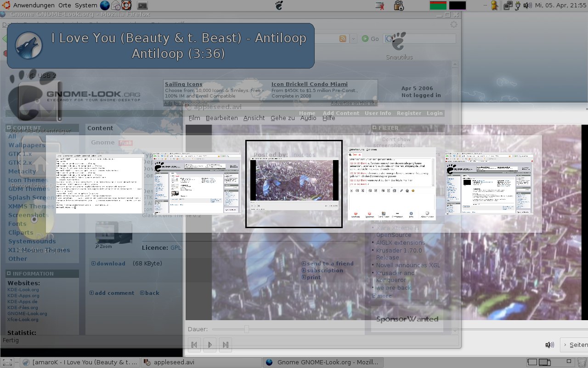Open the lifesaver help icon in top panel

(126, 6)
